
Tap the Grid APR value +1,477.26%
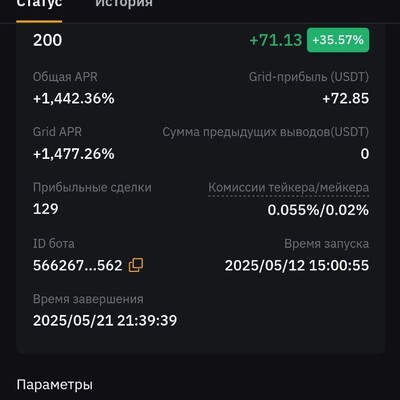[74, 154]
